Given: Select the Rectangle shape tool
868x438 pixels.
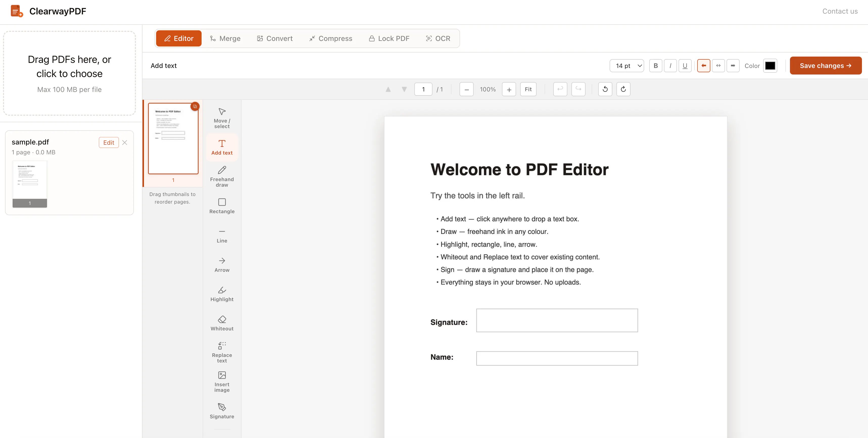Looking at the screenshot, I should [222, 206].
